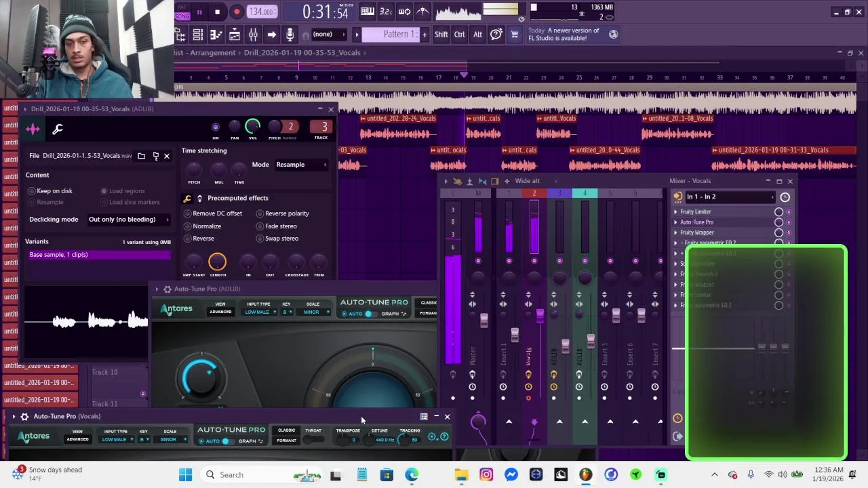Click the shopping cart icon
This screenshot has width=868, height=488.
tap(515, 35)
